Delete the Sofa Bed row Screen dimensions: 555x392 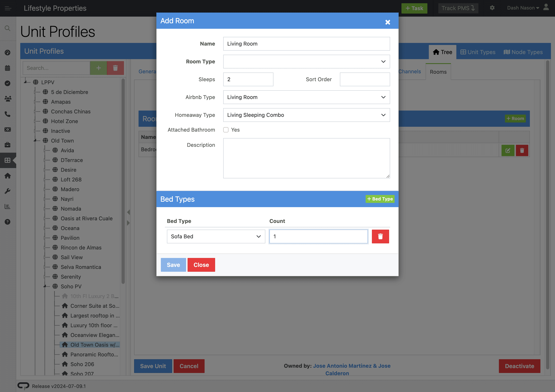point(380,236)
